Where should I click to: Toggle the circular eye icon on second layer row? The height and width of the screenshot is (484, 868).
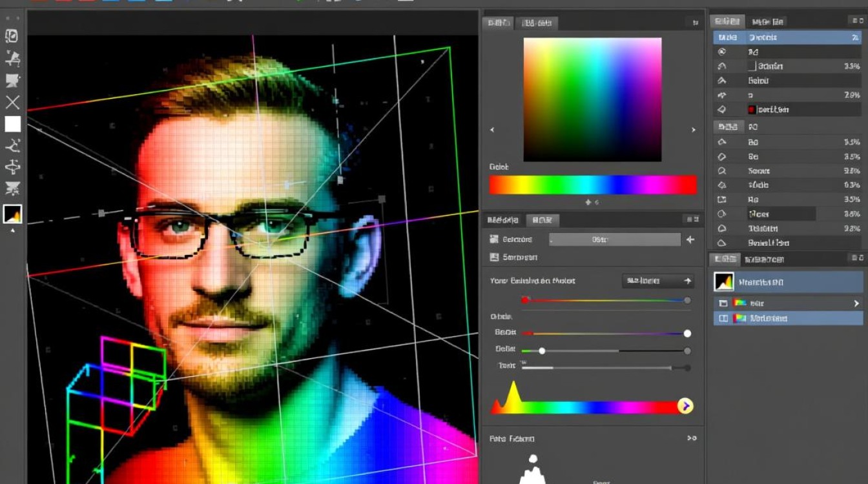click(x=722, y=52)
